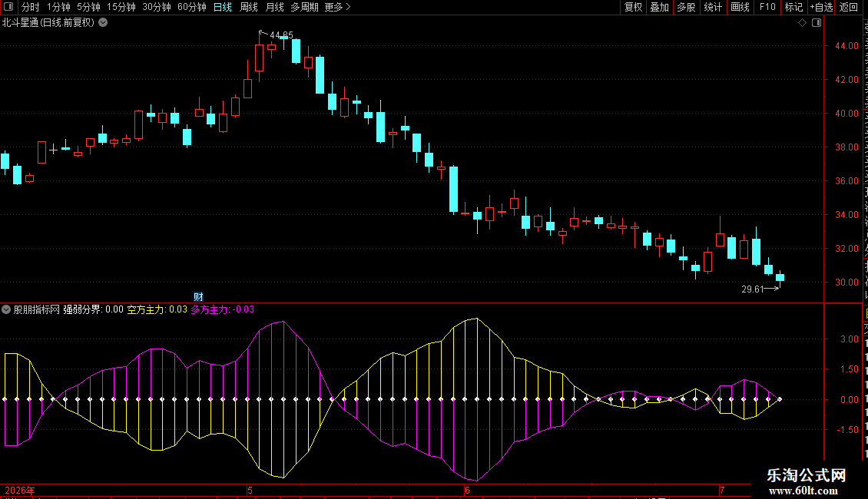868x499 pixels.
Task: Click the 44.85 high price label
Action: coord(281,35)
